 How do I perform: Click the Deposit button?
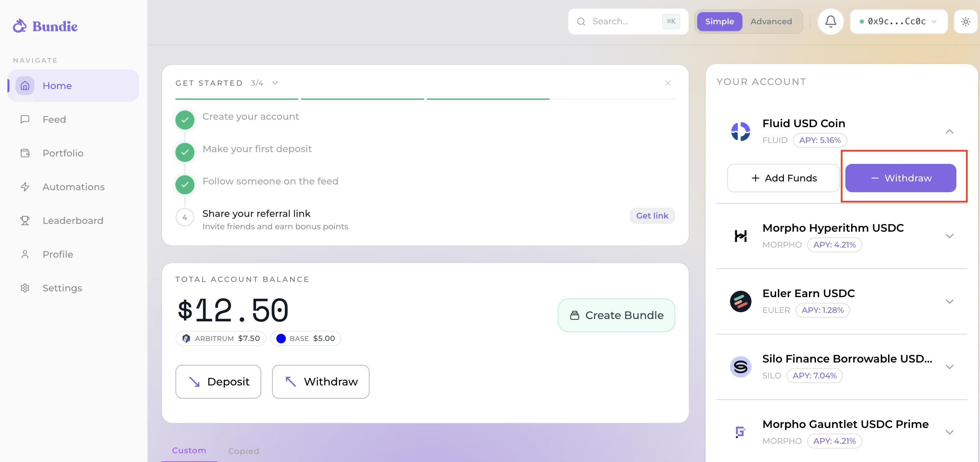[218, 381]
